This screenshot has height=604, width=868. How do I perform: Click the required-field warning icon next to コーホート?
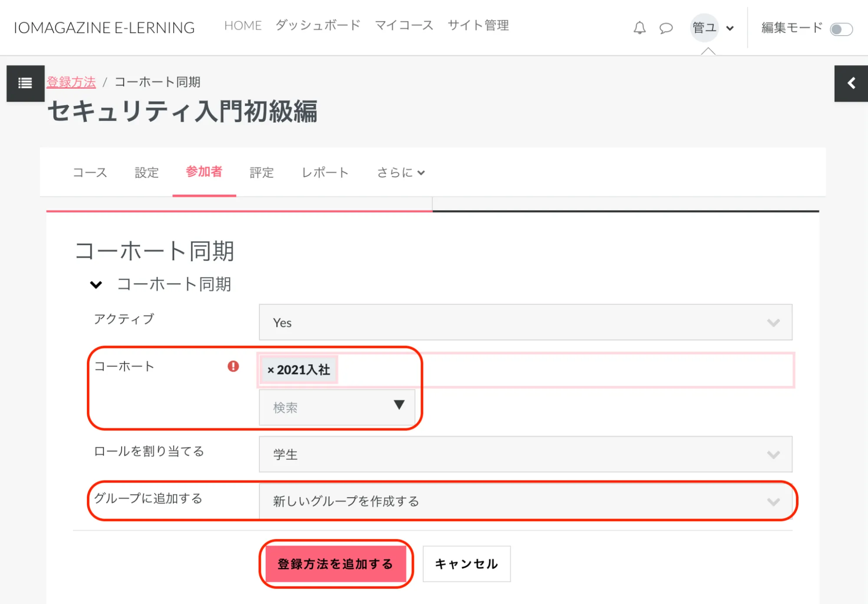(x=233, y=366)
